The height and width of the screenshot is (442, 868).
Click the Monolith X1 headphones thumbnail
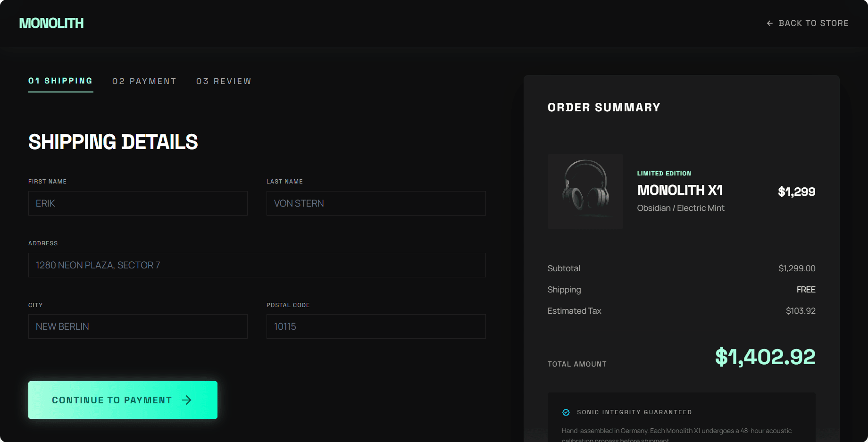coord(585,191)
